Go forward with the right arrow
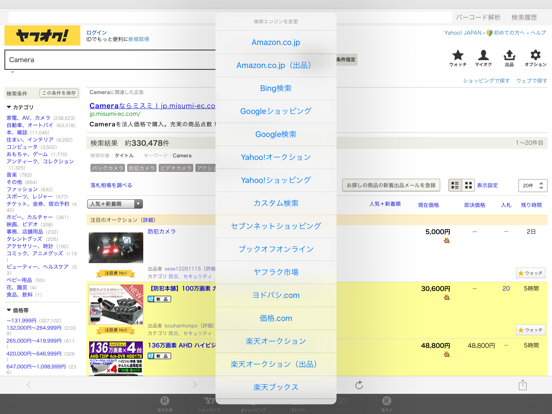This screenshot has width=552, height=414. pyautogui.click(x=194, y=385)
